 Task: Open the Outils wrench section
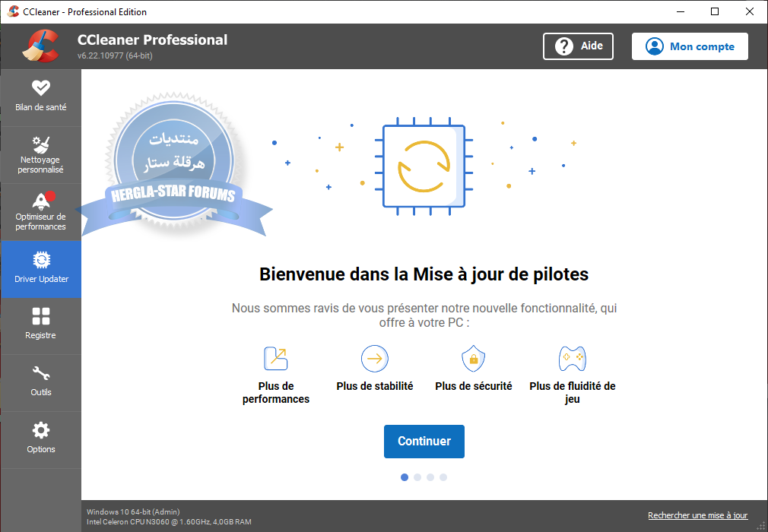pyautogui.click(x=40, y=383)
